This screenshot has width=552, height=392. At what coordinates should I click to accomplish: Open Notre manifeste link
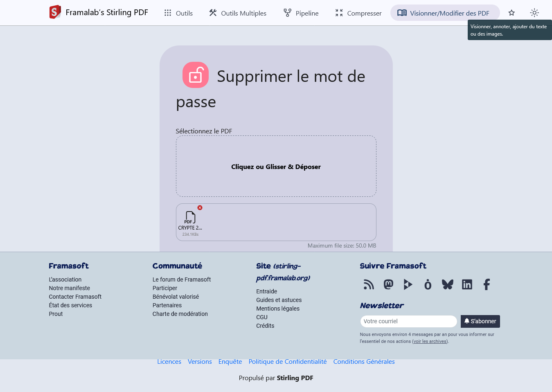click(70, 288)
